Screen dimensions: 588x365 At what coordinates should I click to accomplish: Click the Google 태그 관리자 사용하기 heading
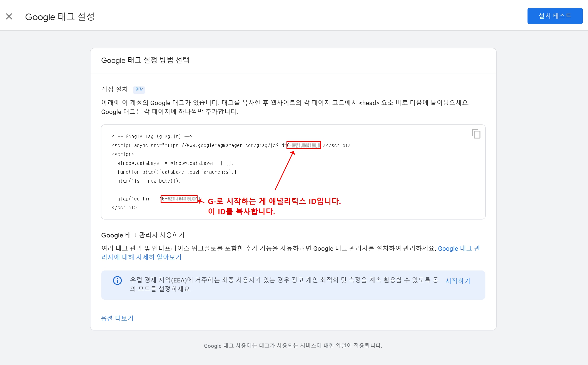[143, 235]
